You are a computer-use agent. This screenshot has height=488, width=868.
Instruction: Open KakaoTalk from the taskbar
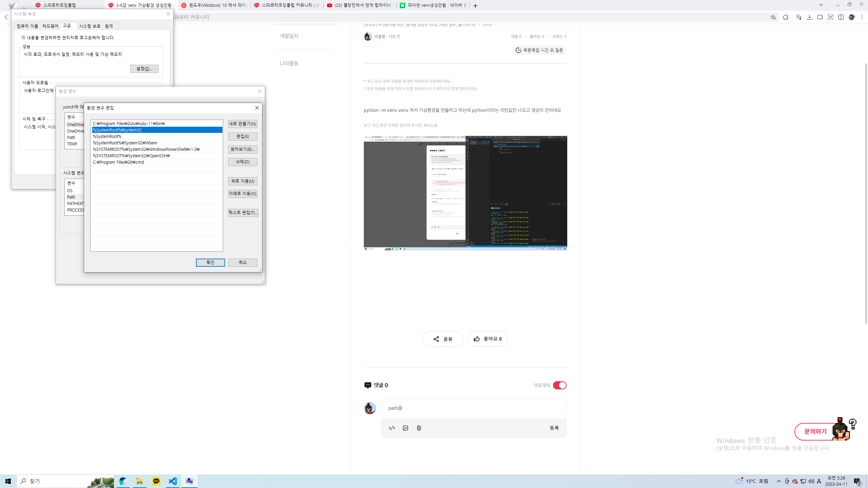click(156, 481)
